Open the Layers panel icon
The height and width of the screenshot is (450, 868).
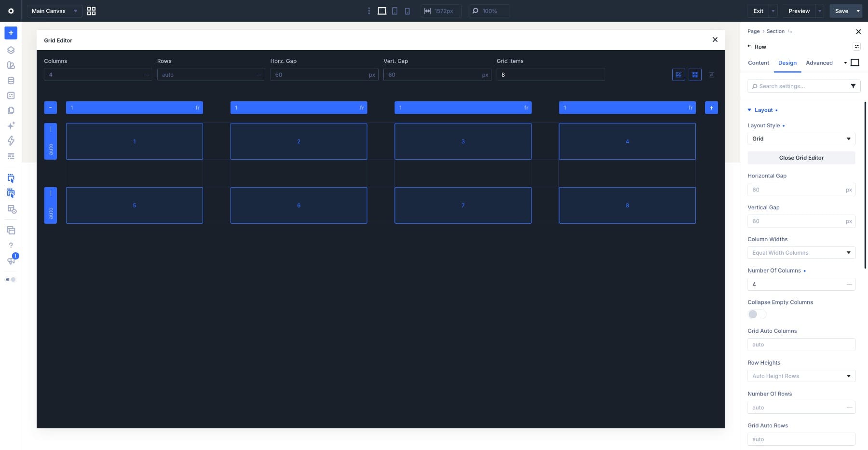pos(11,50)
